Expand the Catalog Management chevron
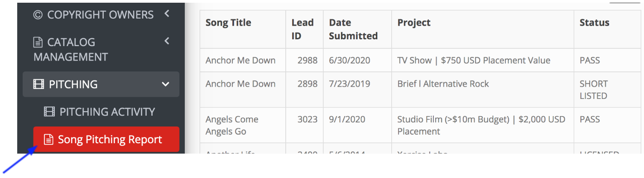644x178 pixels. pyautogui.click(x=167, y=42)
